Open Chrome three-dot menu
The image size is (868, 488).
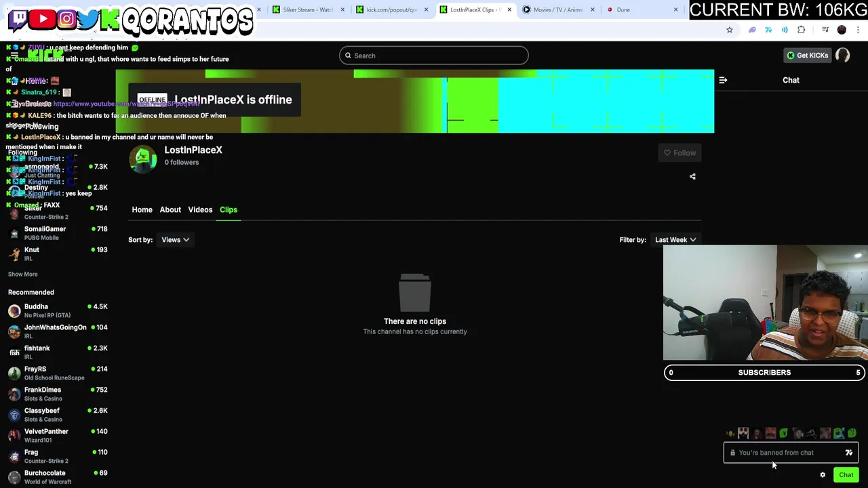pos(859,30)
